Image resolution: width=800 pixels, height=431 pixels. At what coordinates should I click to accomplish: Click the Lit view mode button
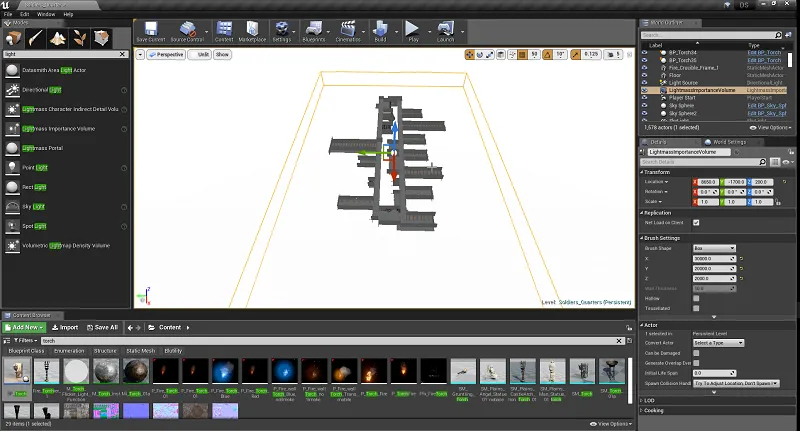click(199, 55)
